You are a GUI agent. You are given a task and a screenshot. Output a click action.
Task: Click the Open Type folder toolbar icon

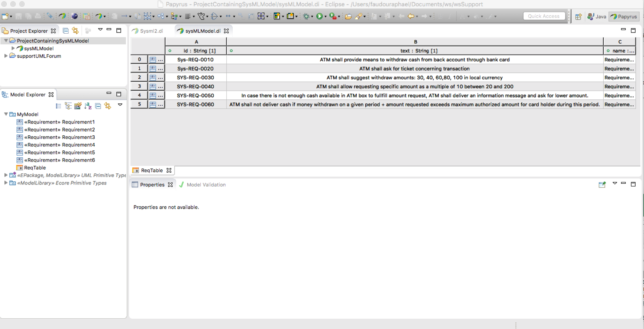pyautogui.click(x=348, y=16)
